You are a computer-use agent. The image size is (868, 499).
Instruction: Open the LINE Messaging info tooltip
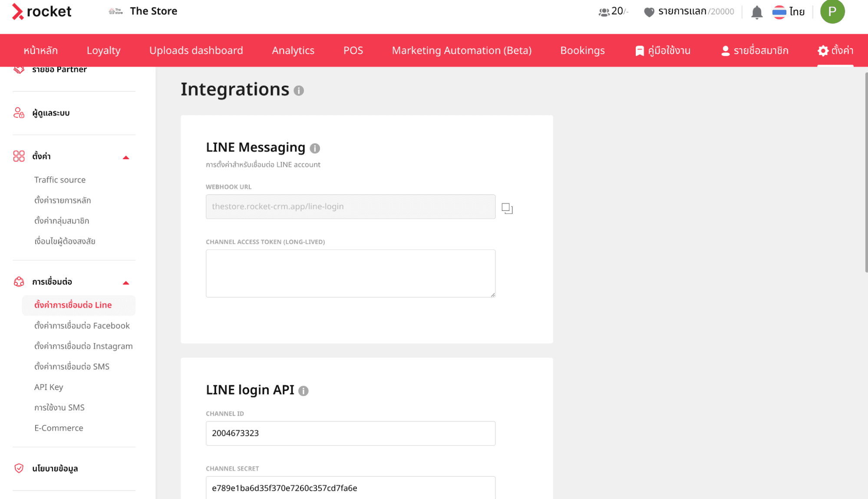pyautogui.click(x=316, y=148)
